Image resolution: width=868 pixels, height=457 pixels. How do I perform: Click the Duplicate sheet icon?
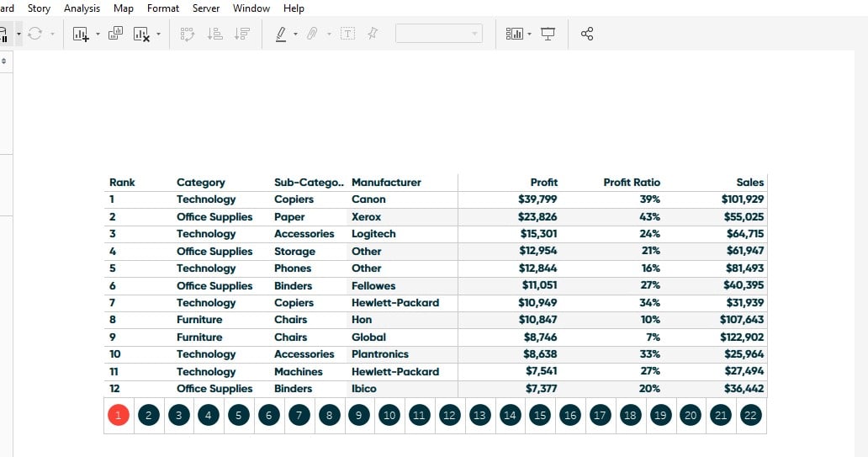pos(116,34)
